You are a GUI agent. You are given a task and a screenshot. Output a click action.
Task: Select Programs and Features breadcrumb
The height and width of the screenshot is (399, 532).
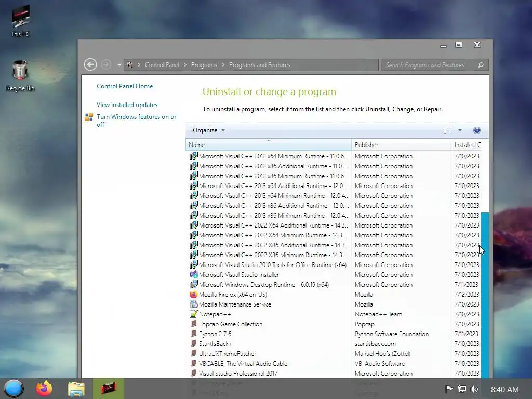[260, 65]
